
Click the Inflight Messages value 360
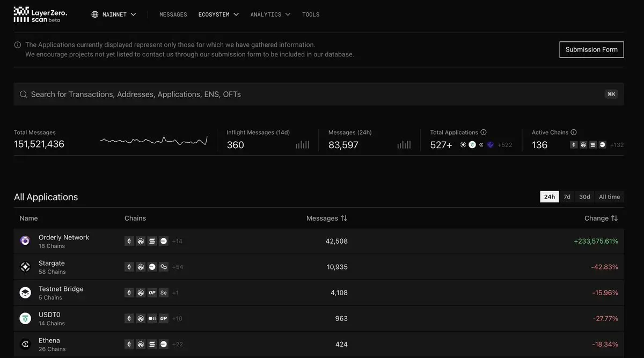236,145
